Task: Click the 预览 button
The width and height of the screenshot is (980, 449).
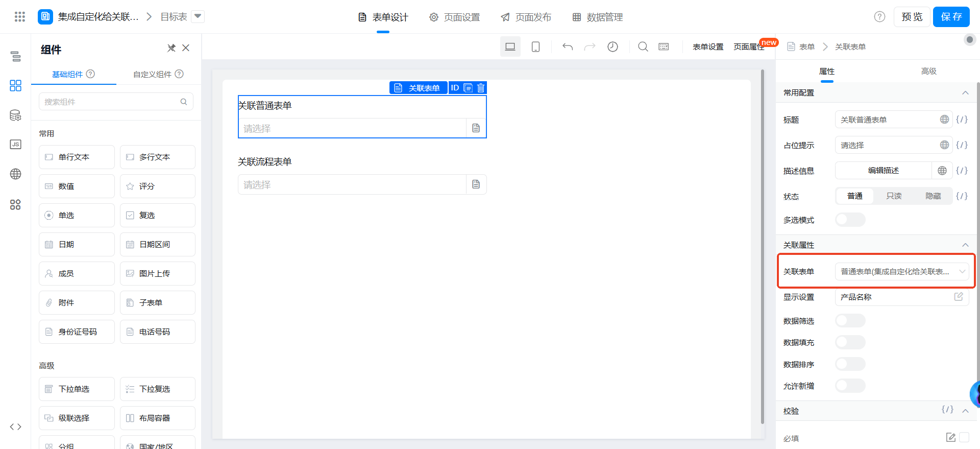Action: pos(912,17)
